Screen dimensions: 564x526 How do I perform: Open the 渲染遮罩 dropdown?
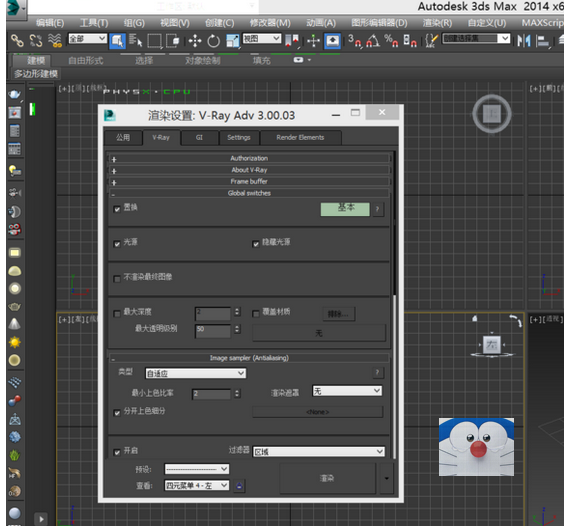click(347, 391)
